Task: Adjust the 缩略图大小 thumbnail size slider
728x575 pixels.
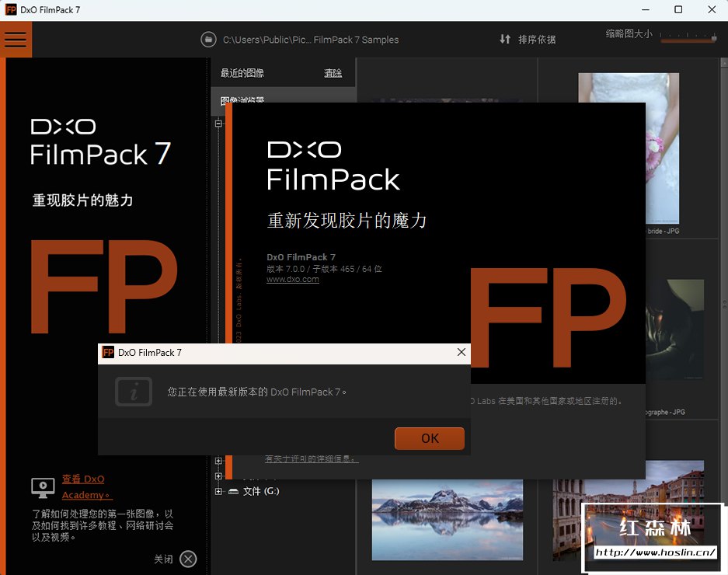Action: click(x=688, y=37)
